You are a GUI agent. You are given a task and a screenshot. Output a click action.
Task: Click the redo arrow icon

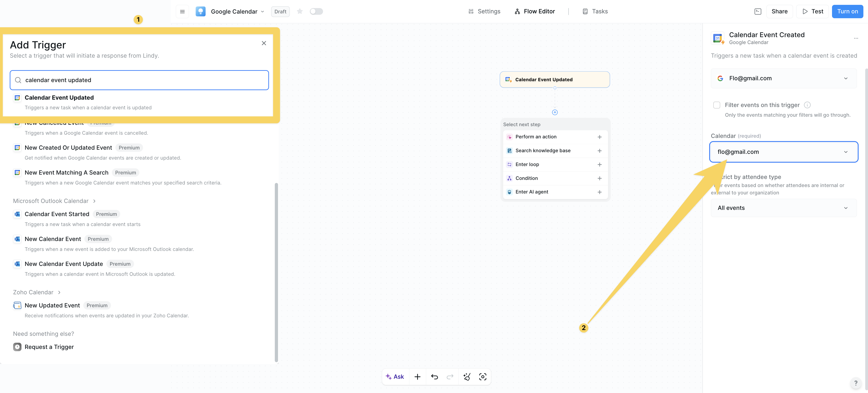(450, 376)
